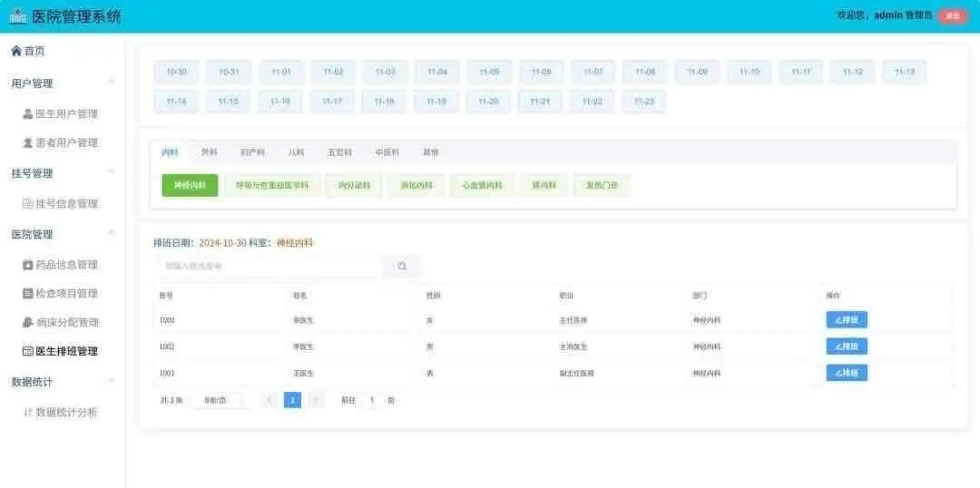Click 排班 button for doctor 1002
The height and width of the screenshot is (488, 980).
tap(847, 346)
